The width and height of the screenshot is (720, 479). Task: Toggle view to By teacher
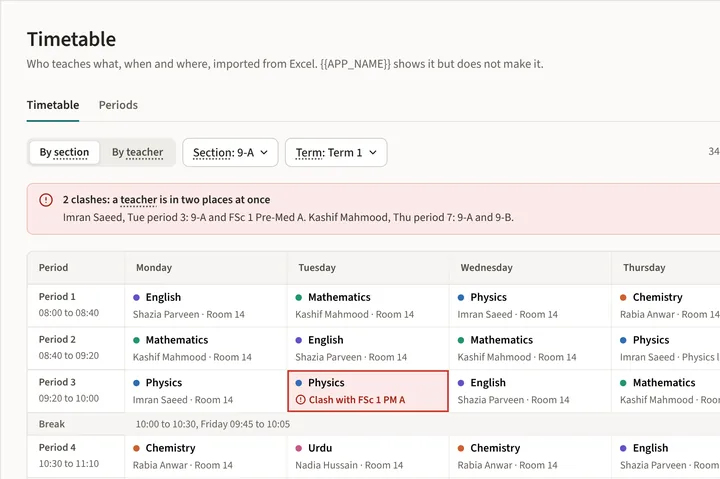pyautogui.click(x=137, y=152)
